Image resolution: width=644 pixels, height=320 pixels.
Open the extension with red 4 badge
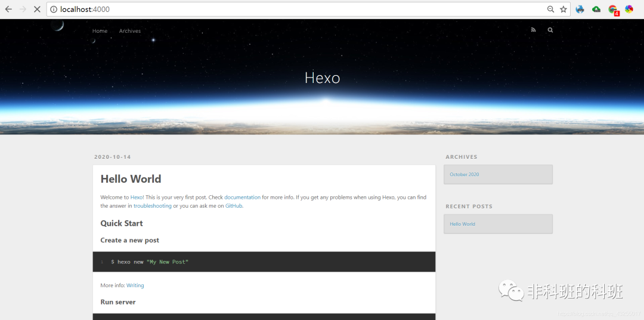point(613,10)
